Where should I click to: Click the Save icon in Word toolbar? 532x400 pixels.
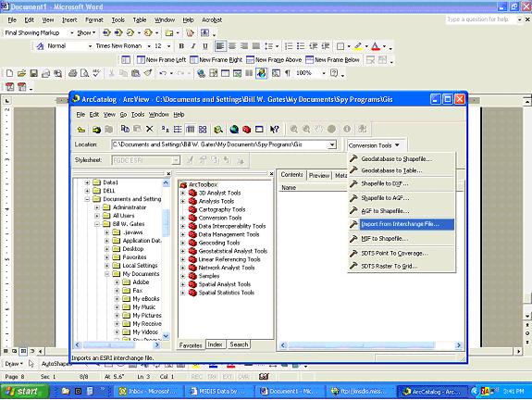(x=33, y=73)
